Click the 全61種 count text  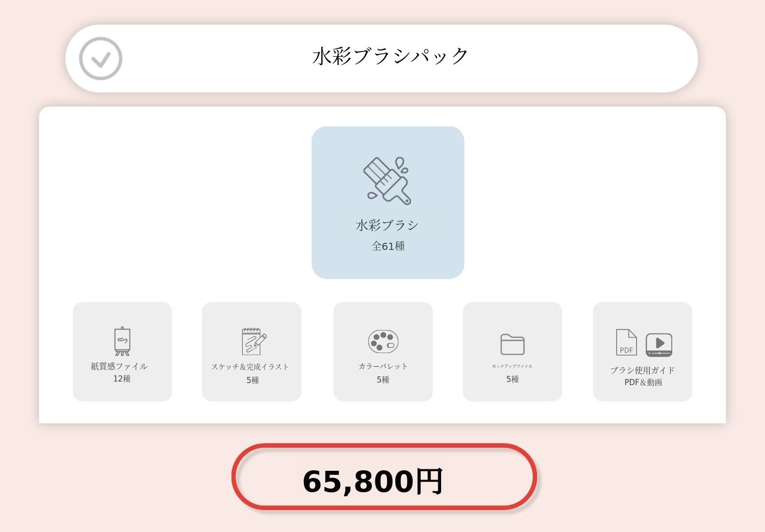pyautogui.click(x=388, y=246)
